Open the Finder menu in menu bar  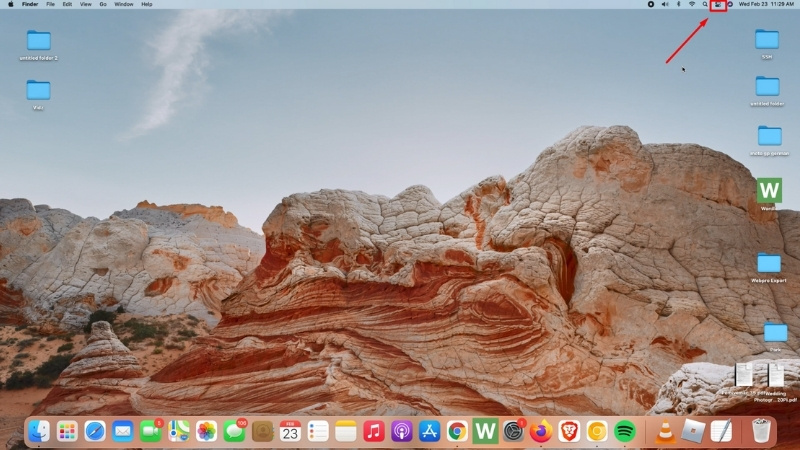30,4
